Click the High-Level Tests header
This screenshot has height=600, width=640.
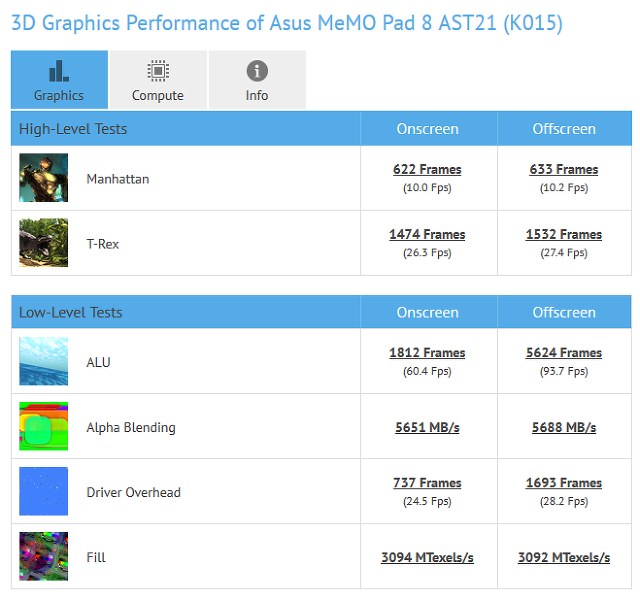point(73,129)
